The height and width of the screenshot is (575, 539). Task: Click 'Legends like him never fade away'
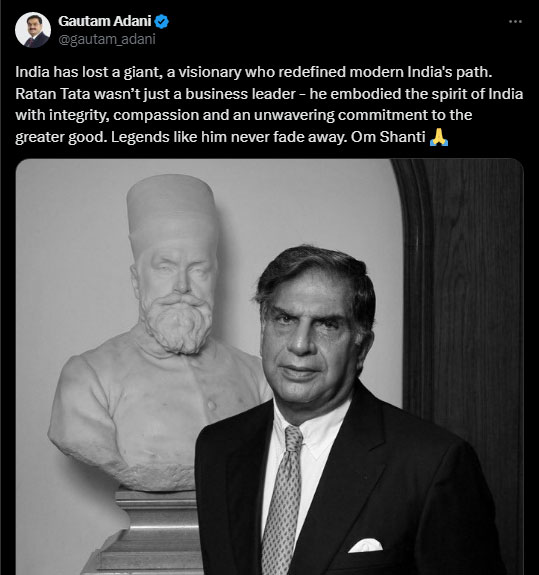pyautogui.click(x=229, y=137)
